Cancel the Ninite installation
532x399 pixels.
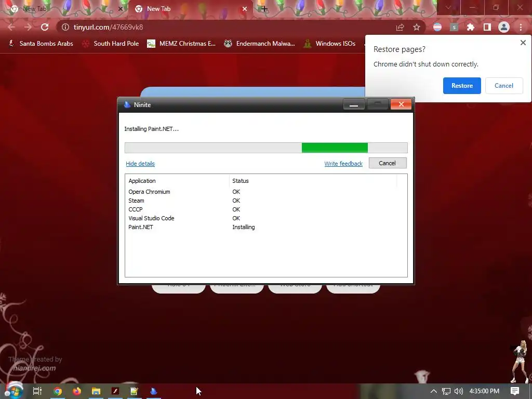click(x=388, y=163)
